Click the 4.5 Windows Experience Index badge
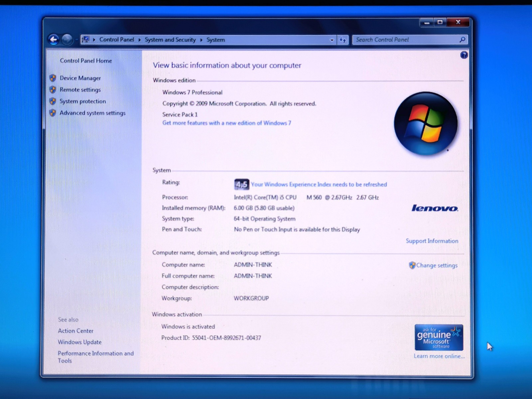Image resolution: width=532 pixels, height=399 pixels. [241, 184]
